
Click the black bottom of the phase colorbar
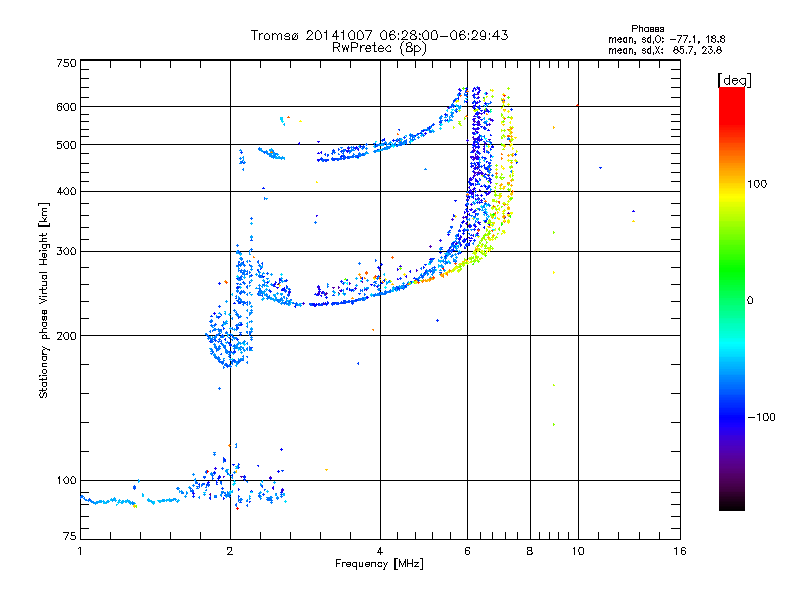point(732,503)
